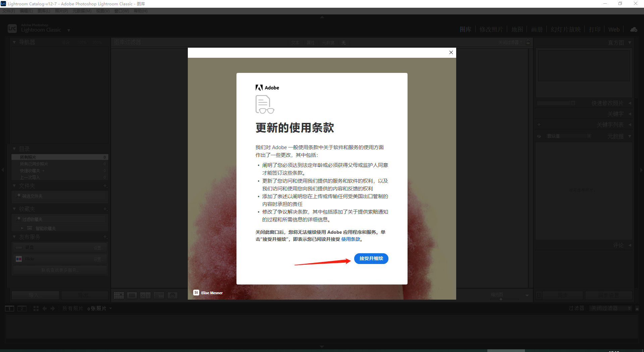Select the survey view icon
This screenshot has height=352, width=644.
click(x=159, y=295)
